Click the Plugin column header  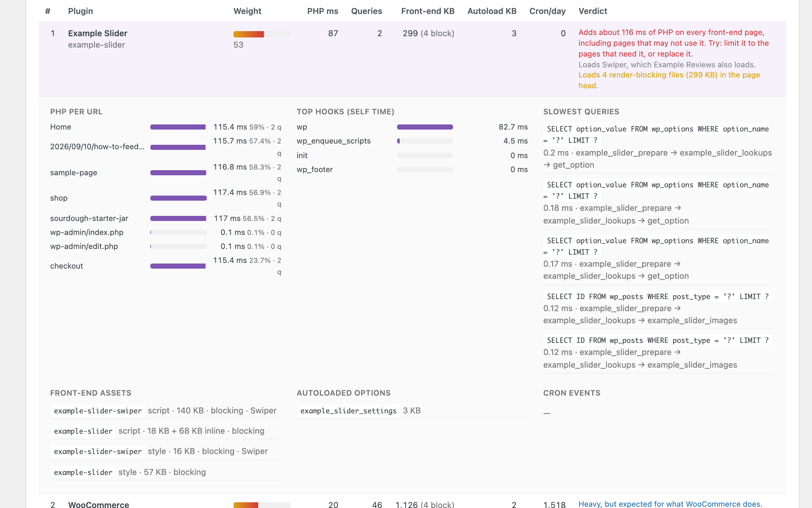point(81,11)
